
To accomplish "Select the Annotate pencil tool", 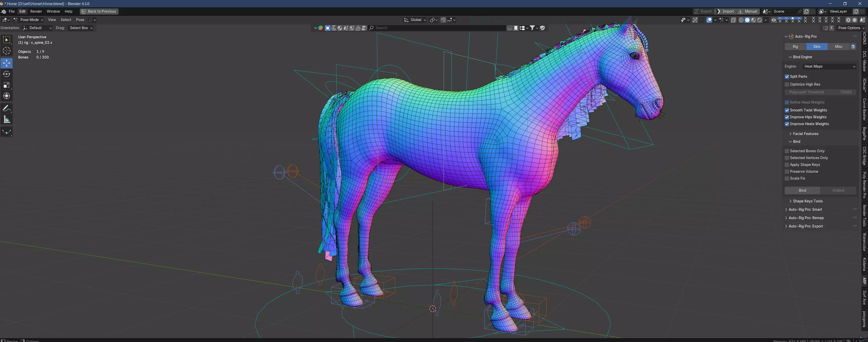I will click(x=6, y=108).
